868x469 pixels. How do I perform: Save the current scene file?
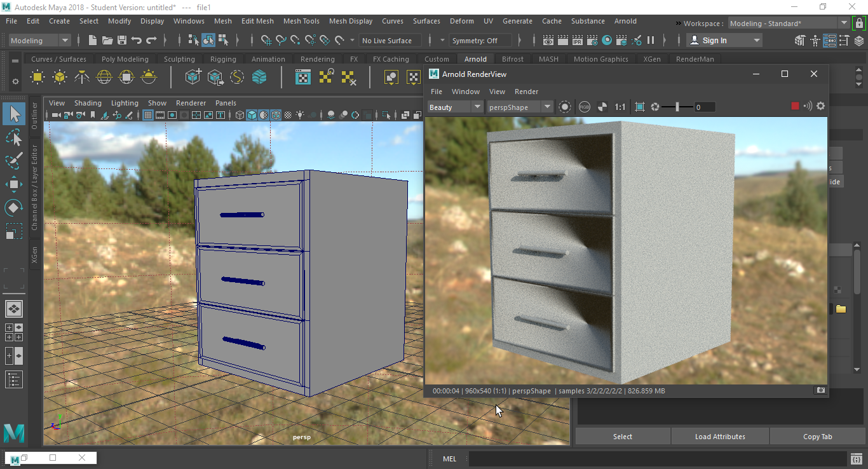pos(122,41)
